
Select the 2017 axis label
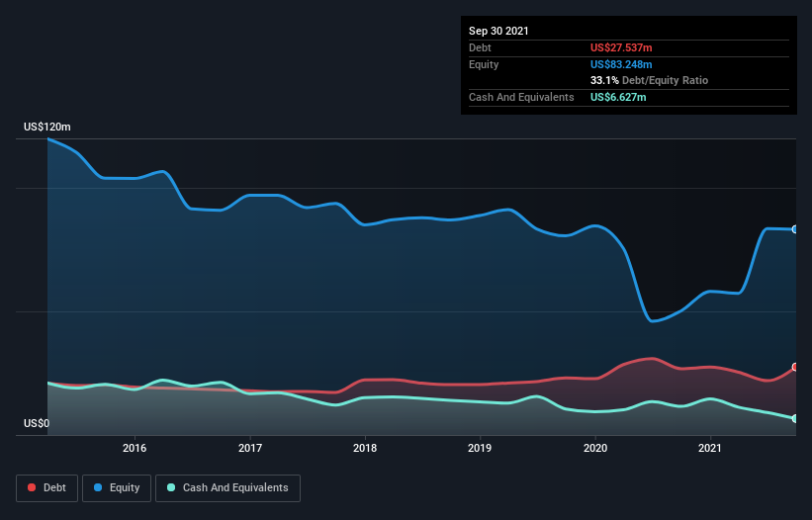pyautogui.click(x=250, y=448)
